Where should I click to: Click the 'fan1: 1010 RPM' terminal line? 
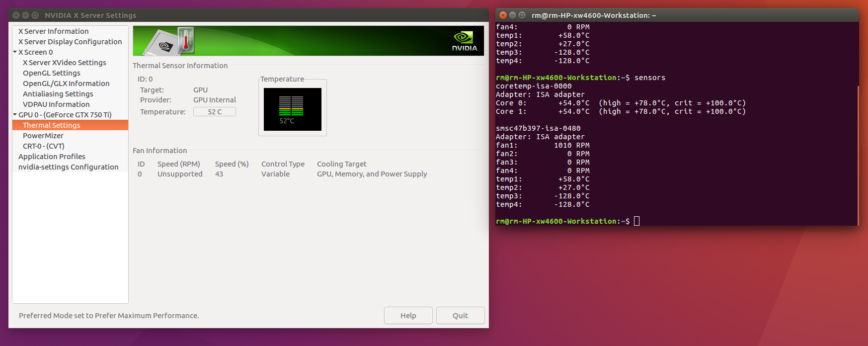pos(543,145)
